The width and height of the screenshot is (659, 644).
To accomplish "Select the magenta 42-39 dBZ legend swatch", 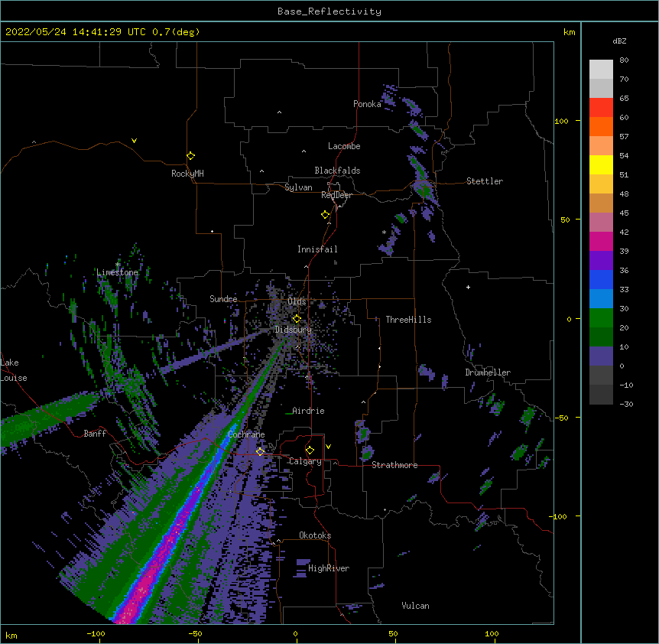I will click(601, 241).
